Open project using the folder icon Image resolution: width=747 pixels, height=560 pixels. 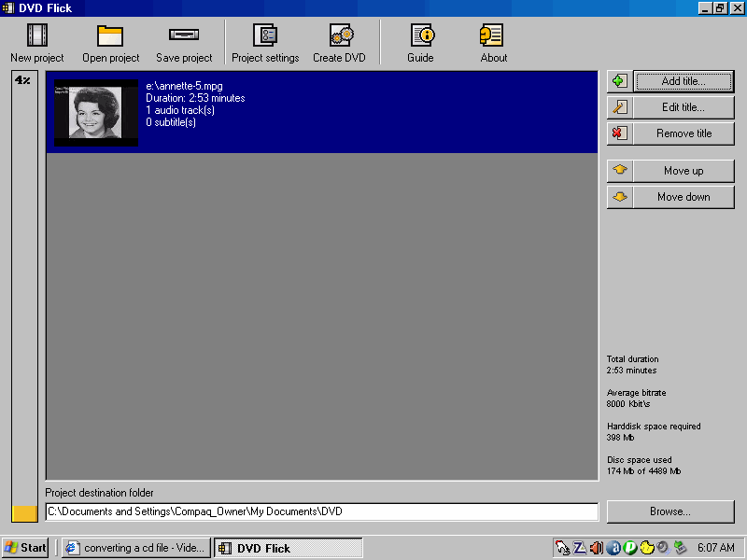coord(110,35)
